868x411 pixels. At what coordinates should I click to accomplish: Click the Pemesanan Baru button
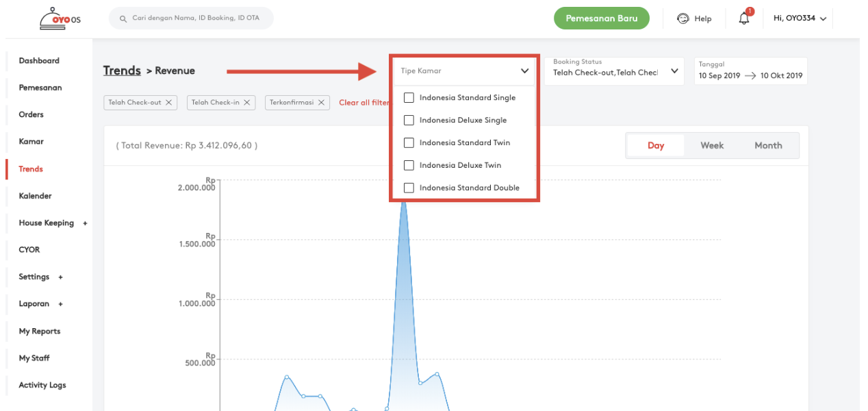point(602,18)
